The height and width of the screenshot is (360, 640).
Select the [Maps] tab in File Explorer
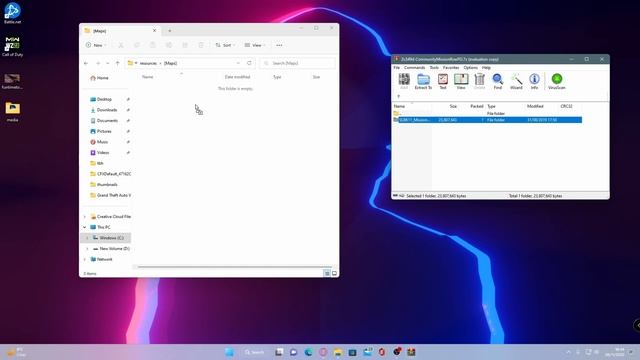click(120, 31)
